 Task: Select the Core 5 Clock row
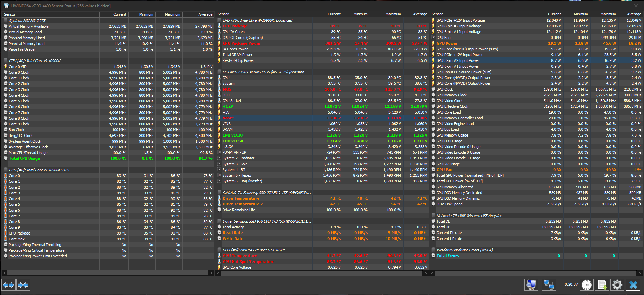point(108,101)
